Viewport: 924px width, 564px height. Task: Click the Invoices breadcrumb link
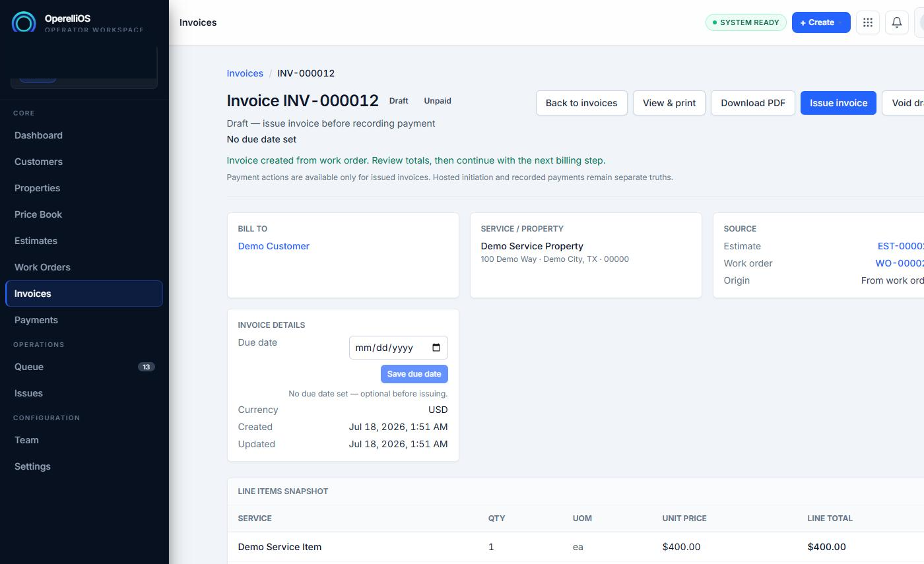[x=245, y=73]
